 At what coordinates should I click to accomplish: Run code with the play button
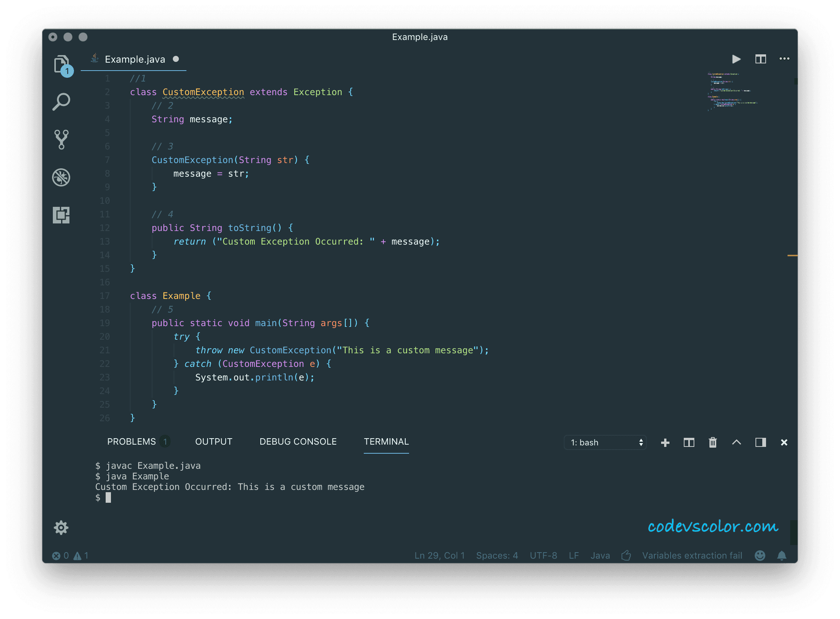click(736, 59)
